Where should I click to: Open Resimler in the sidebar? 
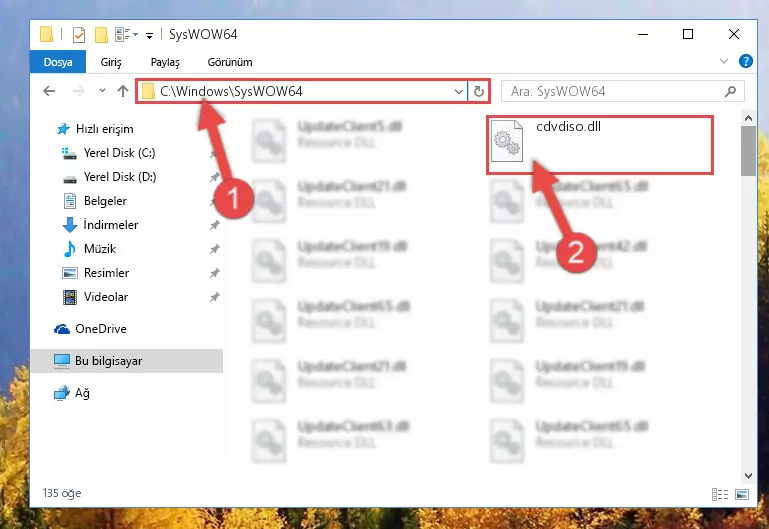click(96, 273)
